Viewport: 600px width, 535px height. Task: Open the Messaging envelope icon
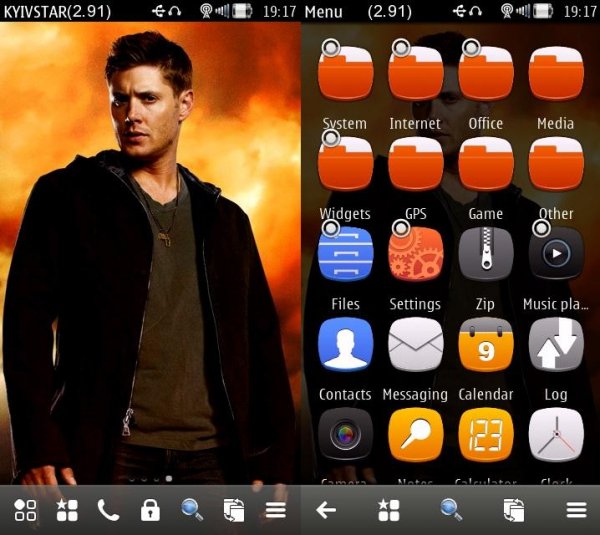point(416,344)
